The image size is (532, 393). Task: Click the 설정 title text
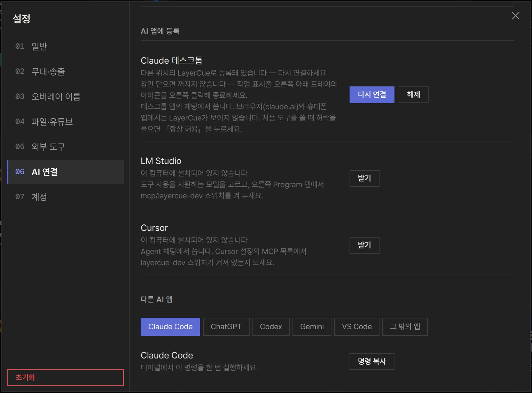[22, 18]
